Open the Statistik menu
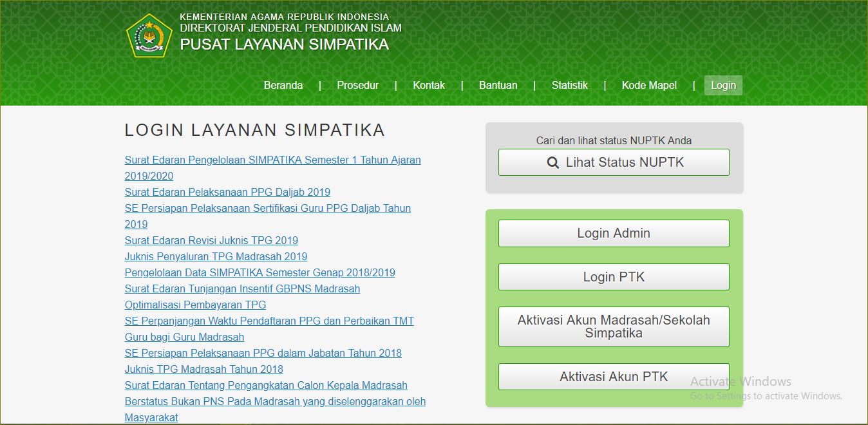Image resolution: width=868 pixels, height=425 pixels. point(570,85)
